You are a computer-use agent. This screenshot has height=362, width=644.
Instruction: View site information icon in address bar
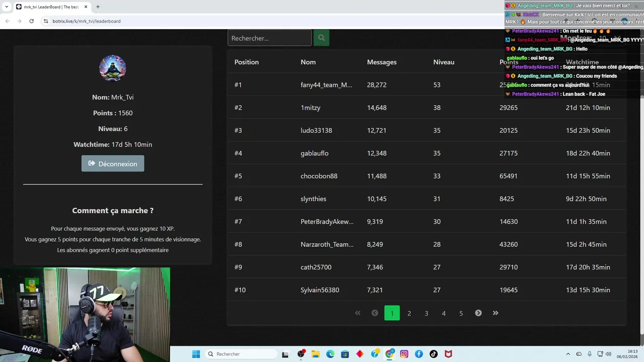(x=46, y=21)
